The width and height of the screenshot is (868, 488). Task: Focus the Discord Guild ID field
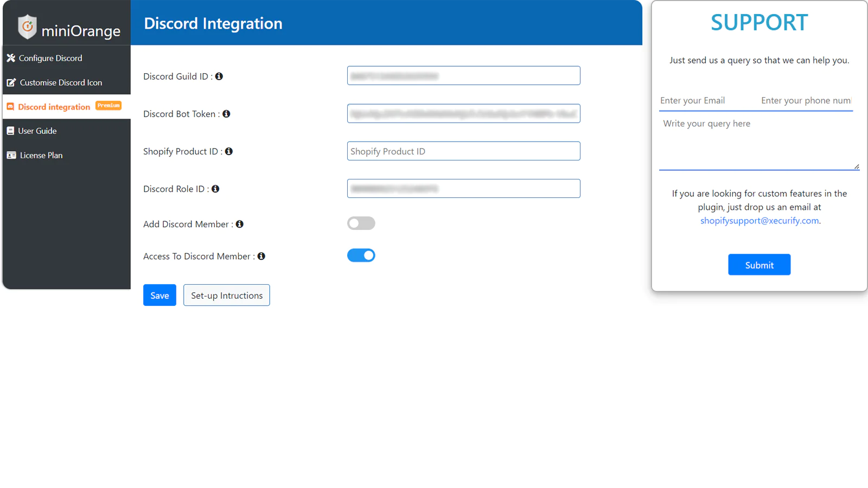pos(464,75)
